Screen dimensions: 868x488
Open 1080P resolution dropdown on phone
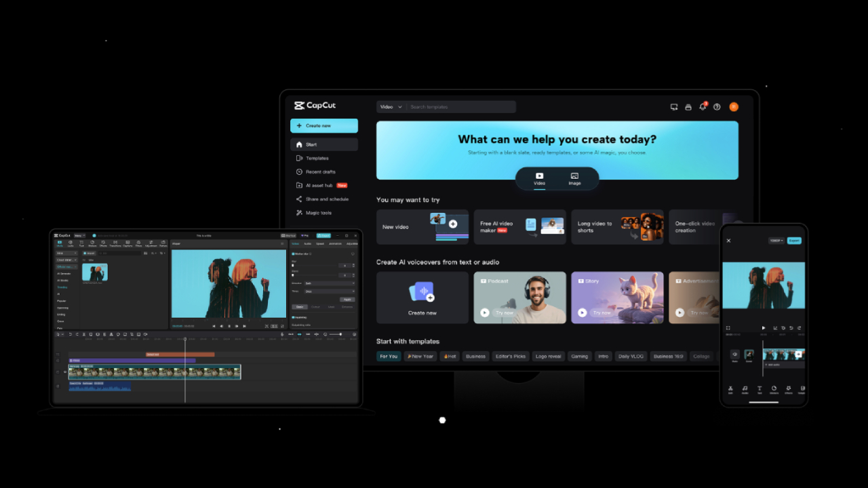(x=776, y=241)
